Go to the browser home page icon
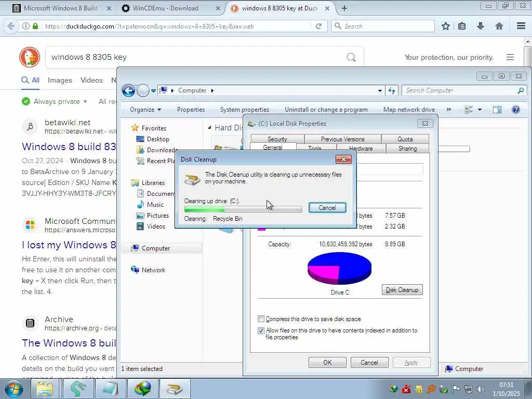 [x=499, y=26]
